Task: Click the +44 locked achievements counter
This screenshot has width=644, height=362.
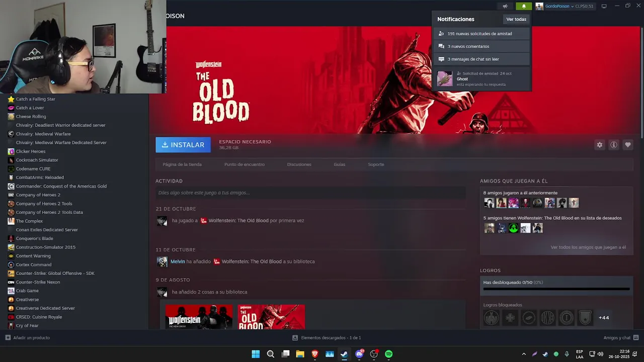Action: 604,318
